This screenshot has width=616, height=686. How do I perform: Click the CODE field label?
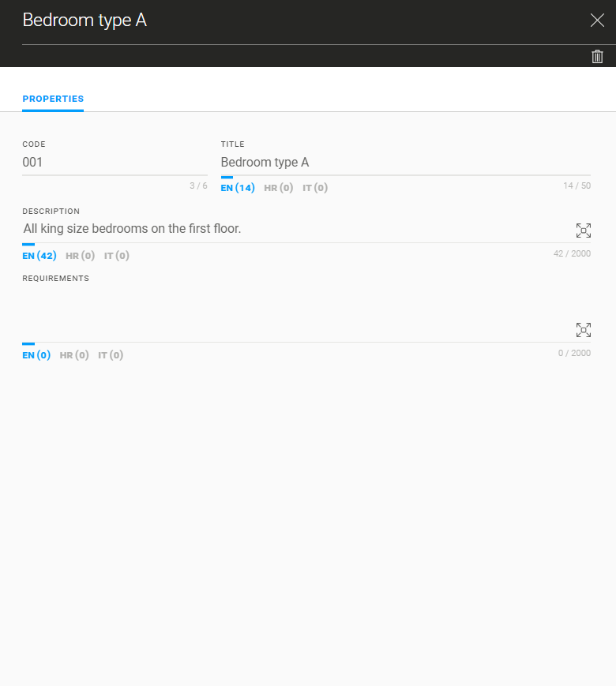pos(34,144)
